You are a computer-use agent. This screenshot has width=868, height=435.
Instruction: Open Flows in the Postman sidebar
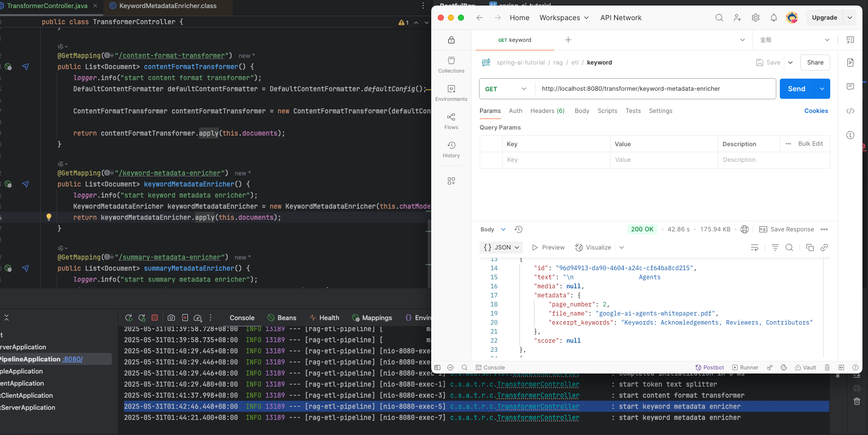[x=451, y=121]
